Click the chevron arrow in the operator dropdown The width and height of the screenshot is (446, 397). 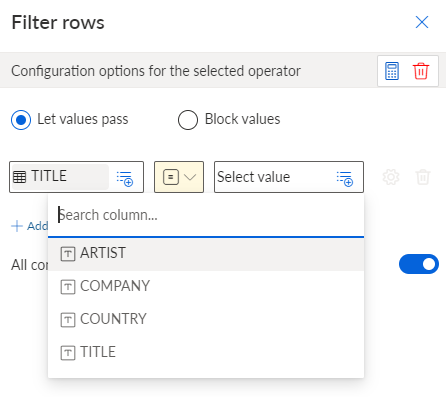coord(190,177)
